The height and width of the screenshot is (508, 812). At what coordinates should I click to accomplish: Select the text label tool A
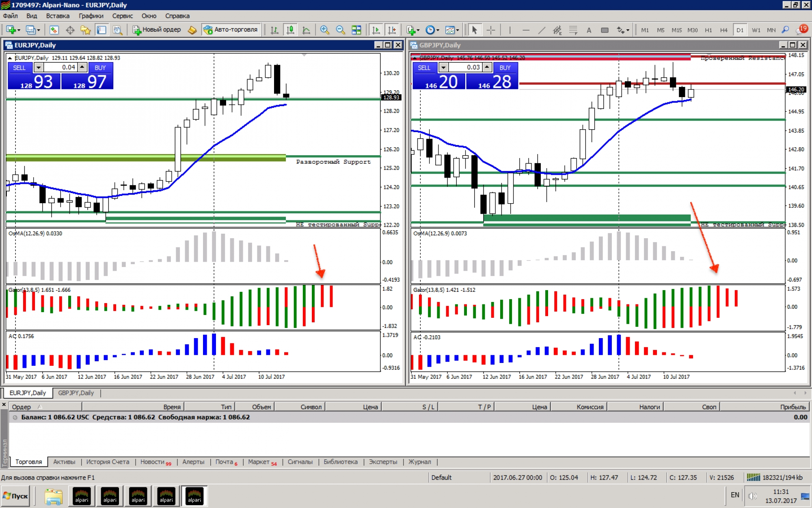(x=589, y=30)
